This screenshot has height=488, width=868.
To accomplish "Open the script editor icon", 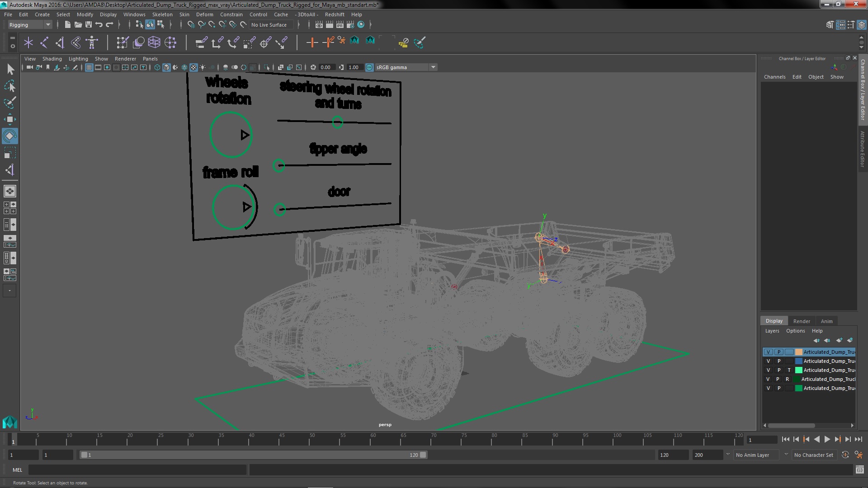I will tap(859, 470).
